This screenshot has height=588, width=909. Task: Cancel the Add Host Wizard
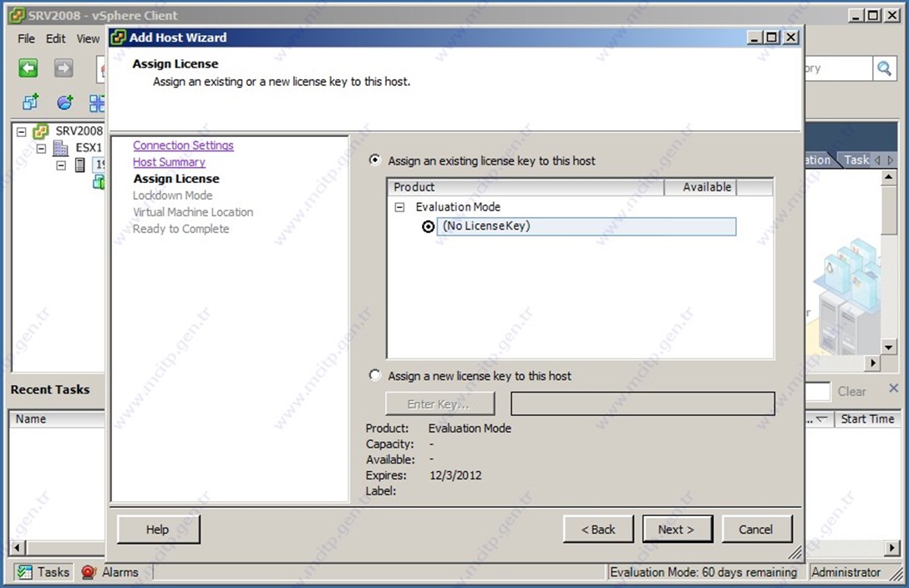click(x=755, y=530)
